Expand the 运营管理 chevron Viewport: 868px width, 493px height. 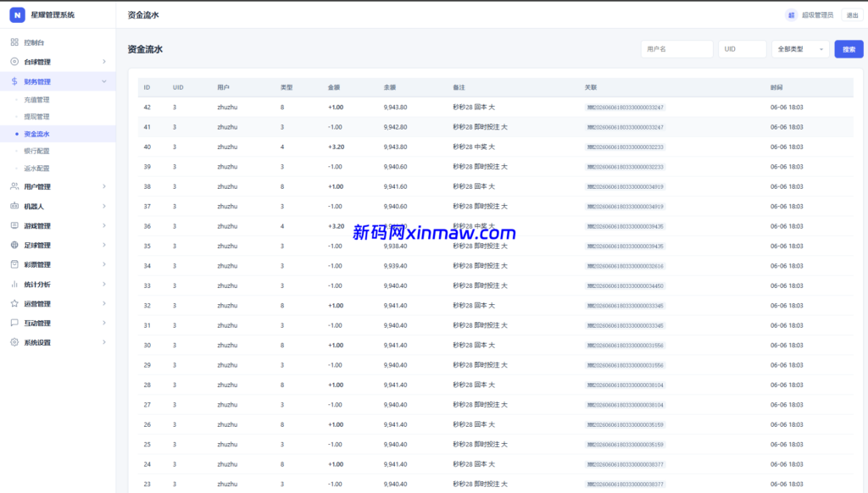pos(104,303)
